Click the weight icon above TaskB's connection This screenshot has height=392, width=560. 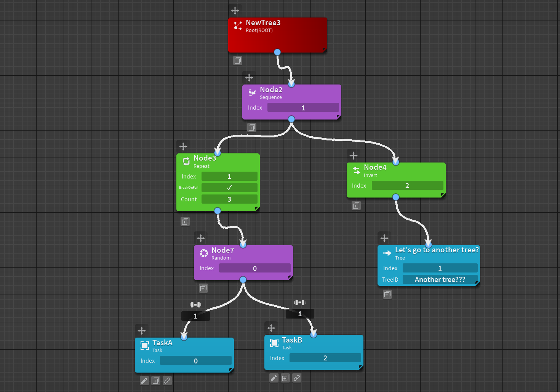coord(300,303)
